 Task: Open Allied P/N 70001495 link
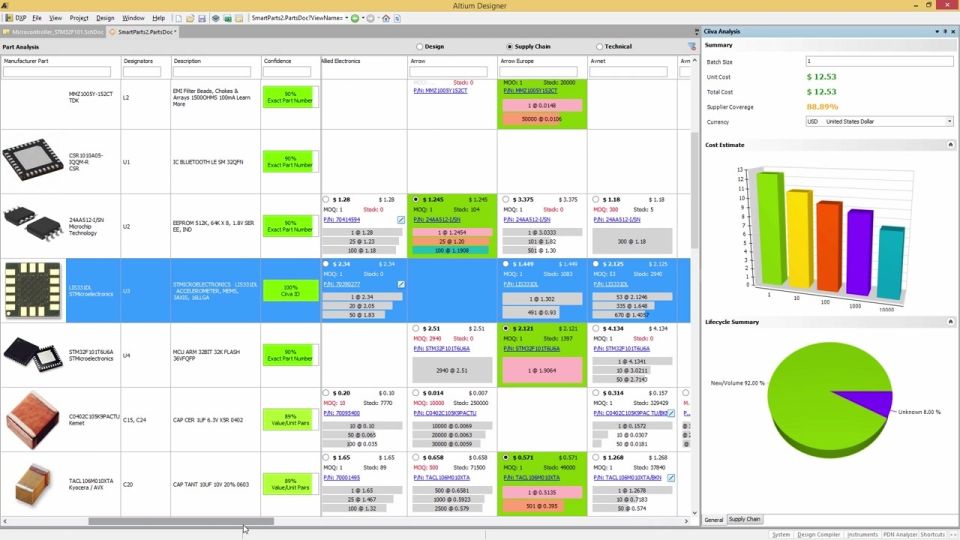pyautogui.click(x=342, y=478)
